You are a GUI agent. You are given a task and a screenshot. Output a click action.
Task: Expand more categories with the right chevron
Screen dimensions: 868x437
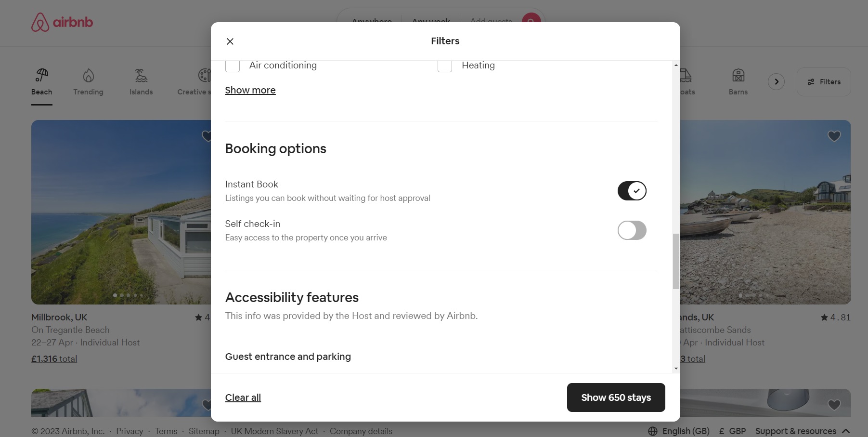coord(776,81)
